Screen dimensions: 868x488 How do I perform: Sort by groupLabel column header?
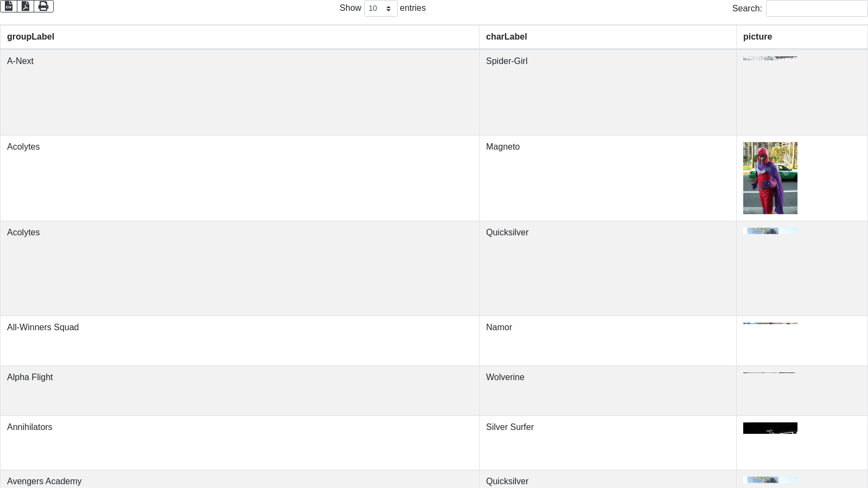[240, 37]
